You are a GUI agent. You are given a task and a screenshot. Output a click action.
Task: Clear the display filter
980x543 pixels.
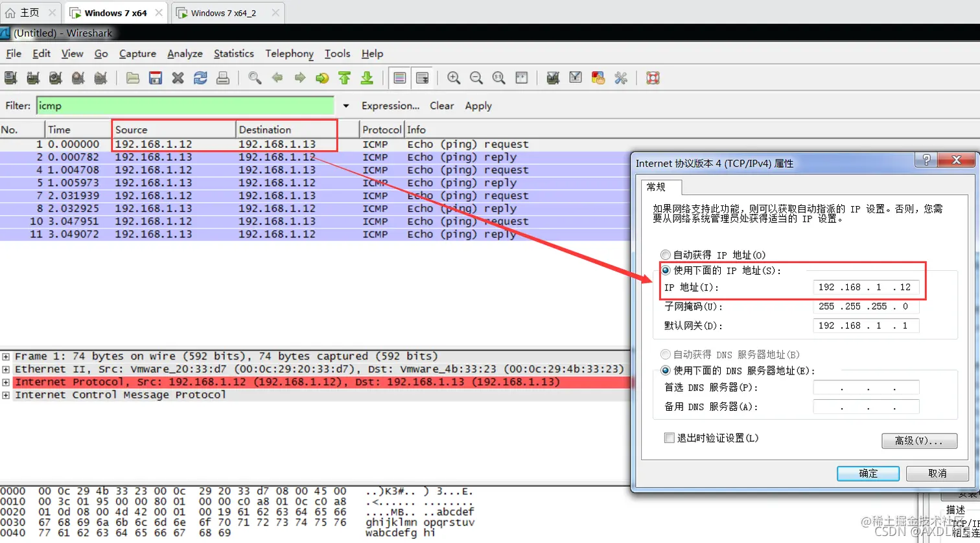click(442, 106)
